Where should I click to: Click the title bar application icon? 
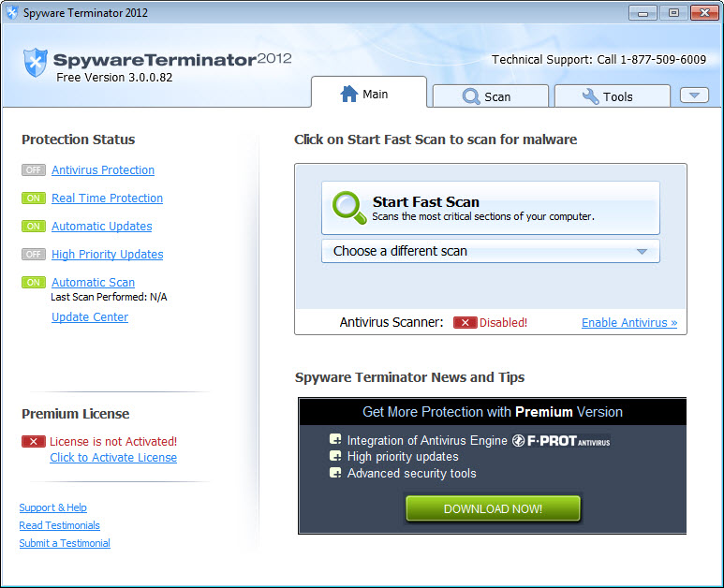(x=12, y=12)
